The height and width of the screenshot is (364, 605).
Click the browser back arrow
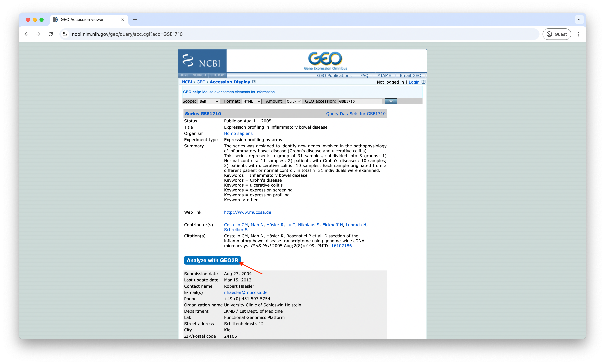pos(27,34)
